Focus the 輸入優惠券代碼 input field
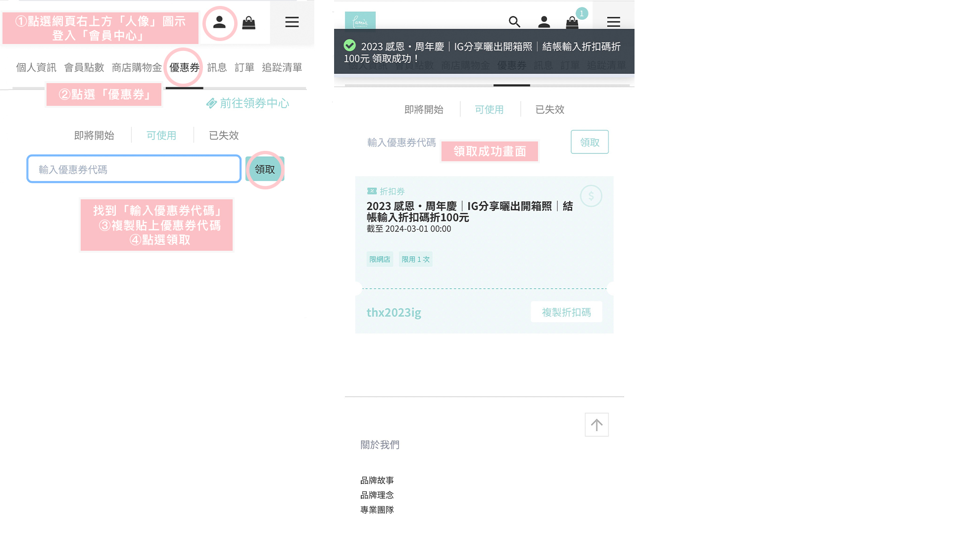The height and width of the screenshot is (547, 980). [134, 170]
